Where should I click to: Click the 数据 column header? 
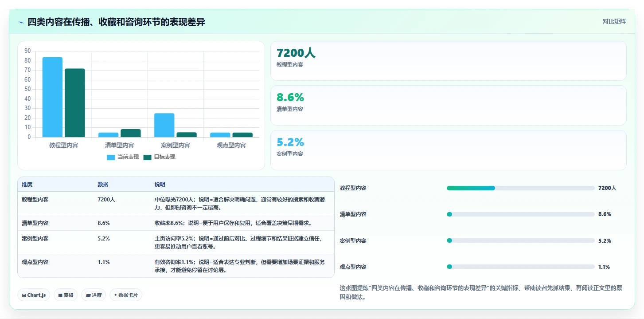103,185
